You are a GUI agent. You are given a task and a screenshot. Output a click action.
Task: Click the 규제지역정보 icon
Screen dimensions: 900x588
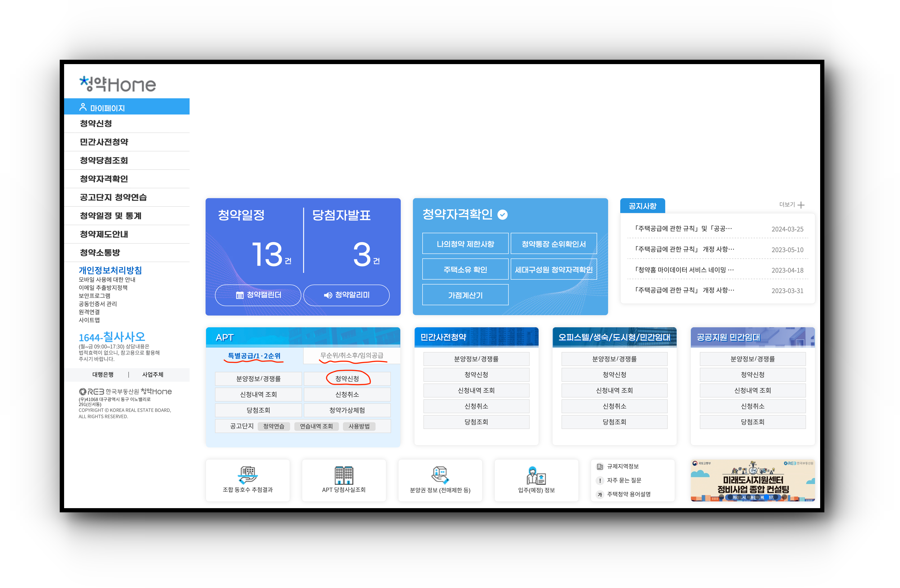600,466
